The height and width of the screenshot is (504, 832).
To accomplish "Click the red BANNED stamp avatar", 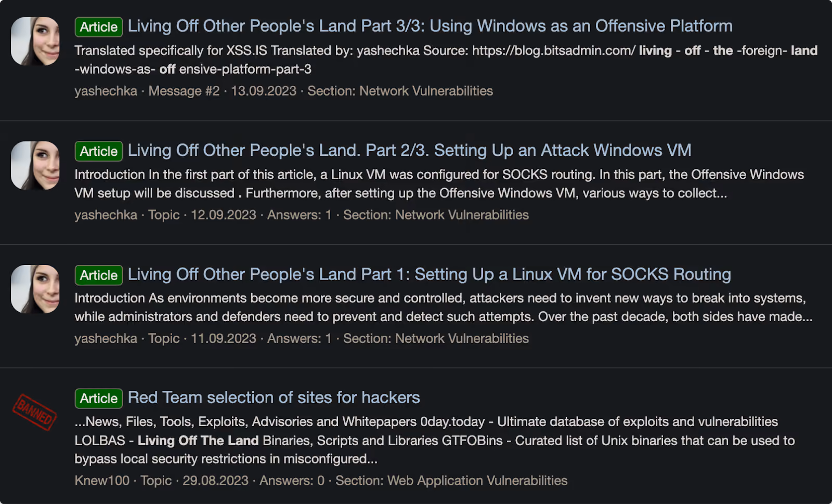I will [35, 413].
